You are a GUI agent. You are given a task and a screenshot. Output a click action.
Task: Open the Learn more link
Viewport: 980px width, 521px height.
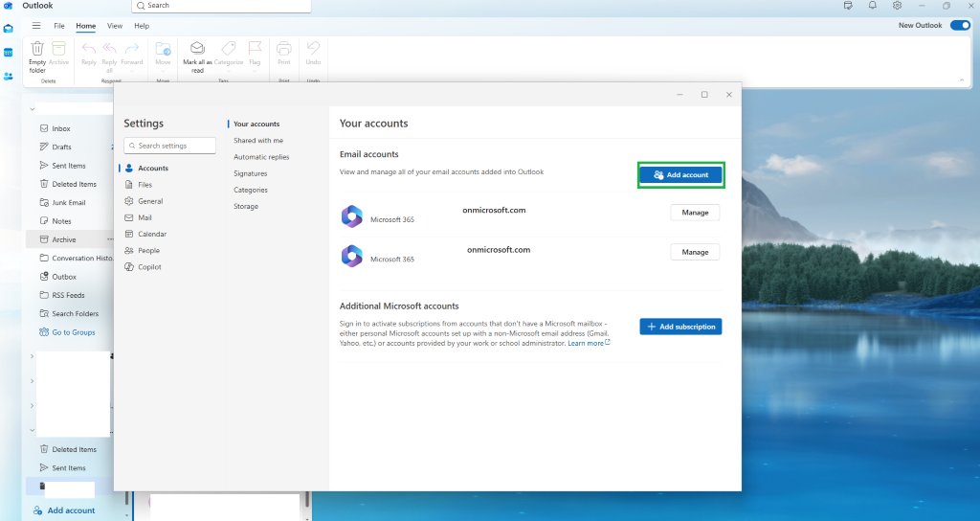tap(589, 344)
